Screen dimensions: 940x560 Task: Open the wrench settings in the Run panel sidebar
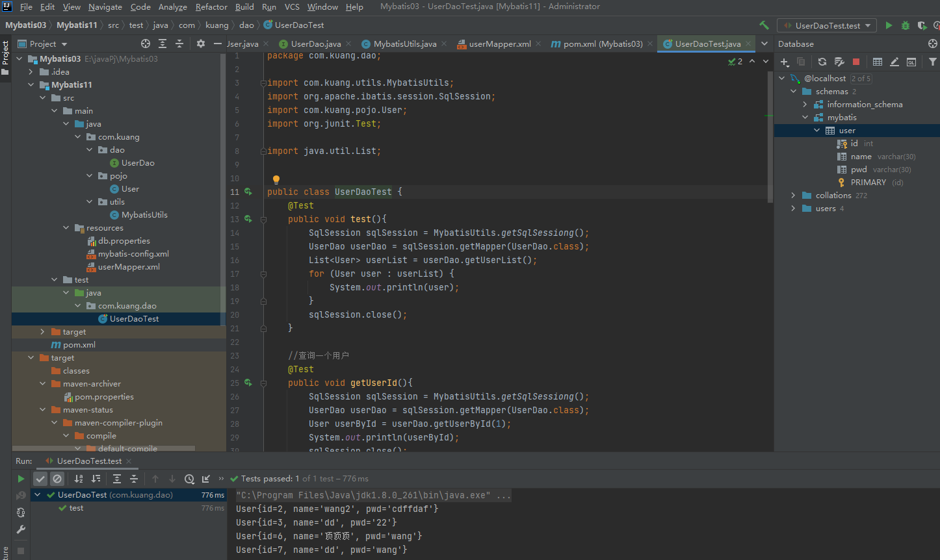(21, 529)
